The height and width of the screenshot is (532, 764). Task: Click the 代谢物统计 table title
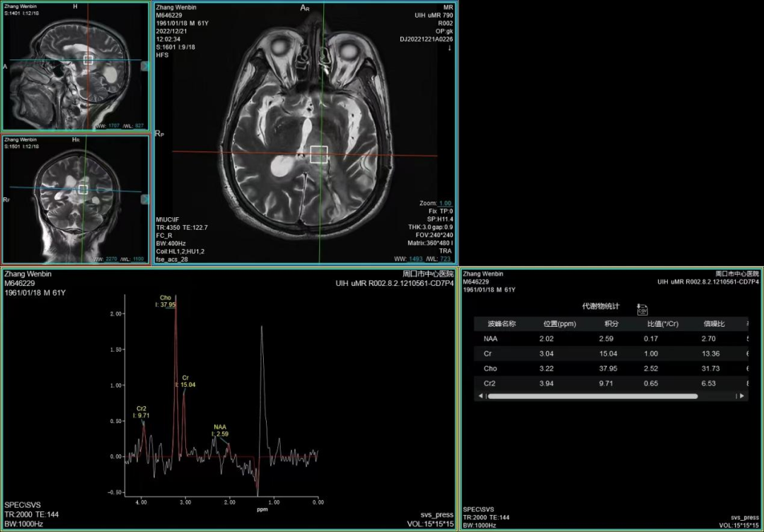pyautogui.click(x=601, y=306)
